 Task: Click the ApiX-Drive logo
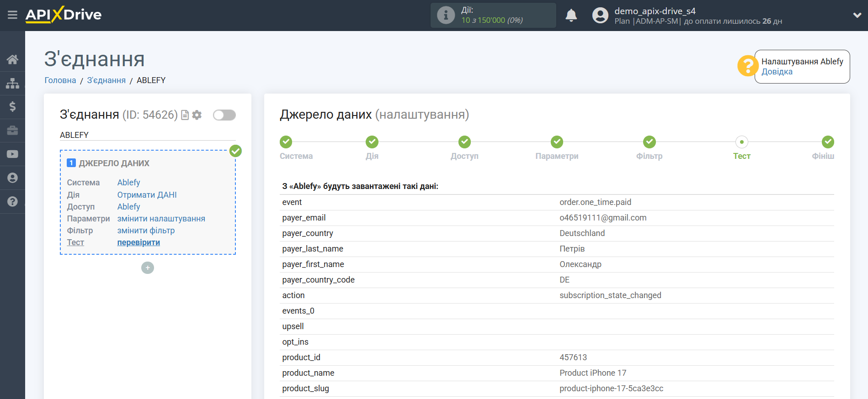click(x=64, y=15)
